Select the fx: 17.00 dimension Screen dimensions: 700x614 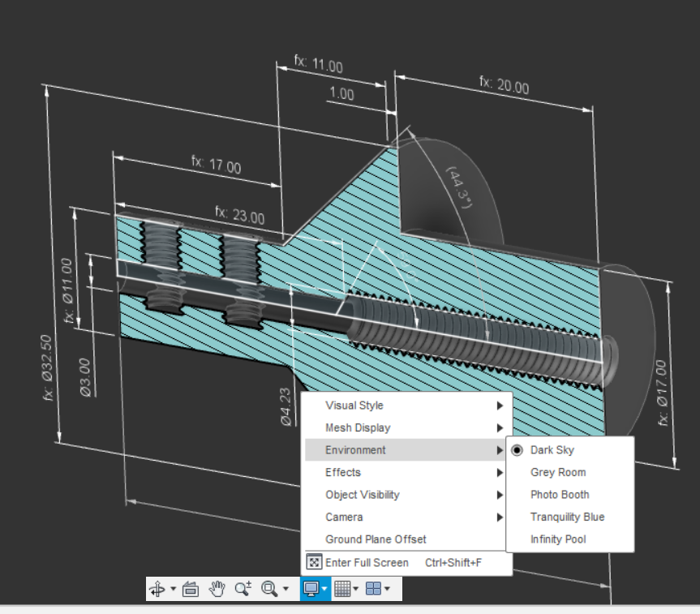click(217, 165)
